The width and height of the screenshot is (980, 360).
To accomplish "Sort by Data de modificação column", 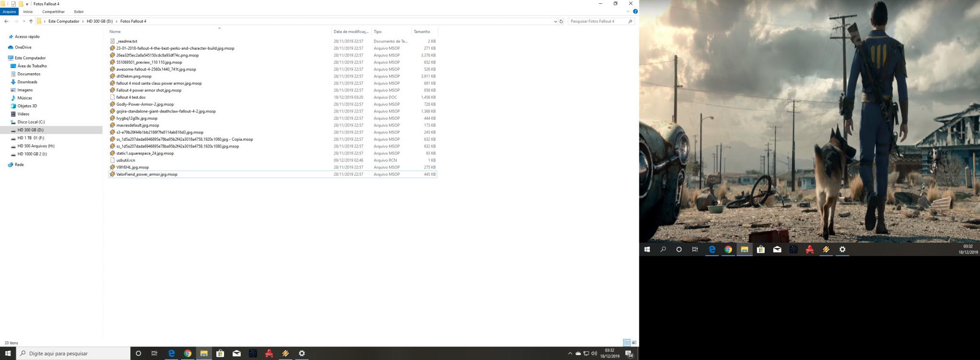I will (351, 32).
